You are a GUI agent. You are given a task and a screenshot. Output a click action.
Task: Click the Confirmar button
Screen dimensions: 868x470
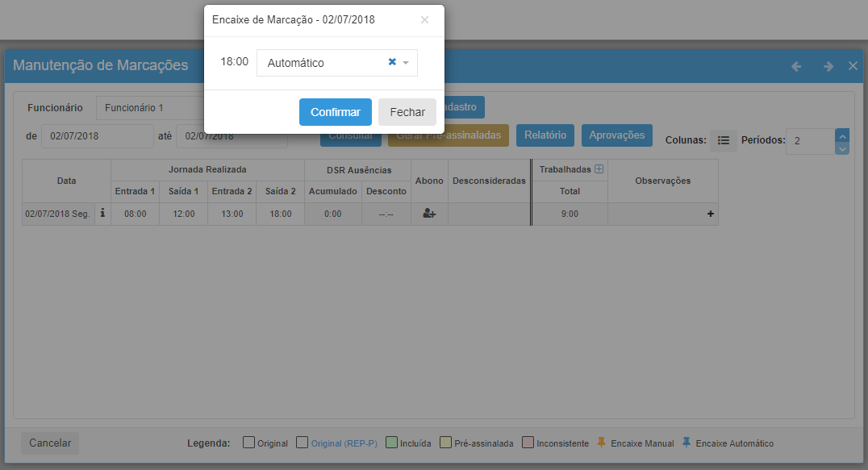click(x=335, y=112)
